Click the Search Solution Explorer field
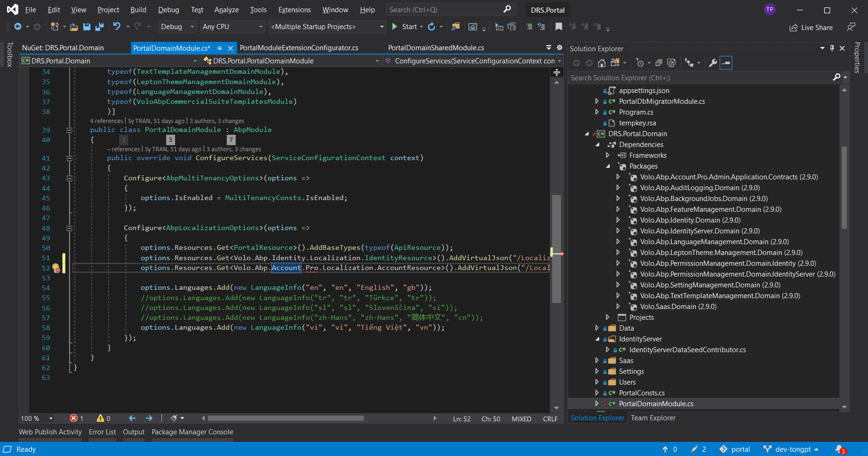This screenshot has width=868, height=456. pos(699,78)
